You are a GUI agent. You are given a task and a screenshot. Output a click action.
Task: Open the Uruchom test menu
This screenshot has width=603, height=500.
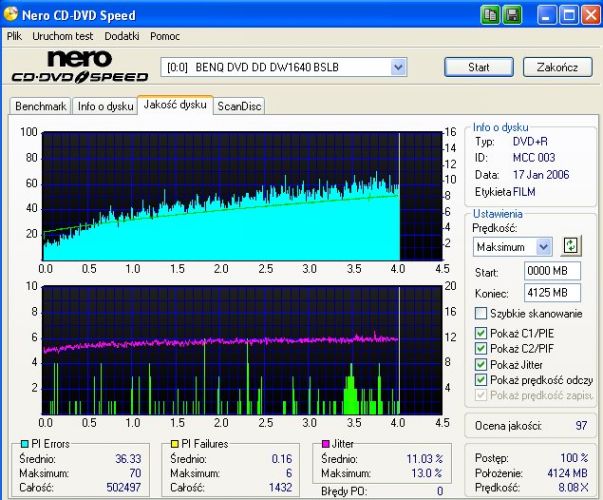point(63,36)
